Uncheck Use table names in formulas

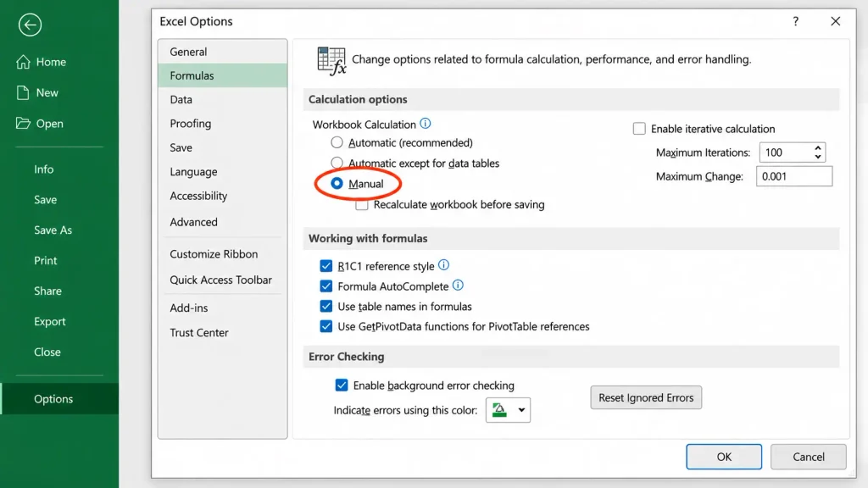click(x=326, y=306)
